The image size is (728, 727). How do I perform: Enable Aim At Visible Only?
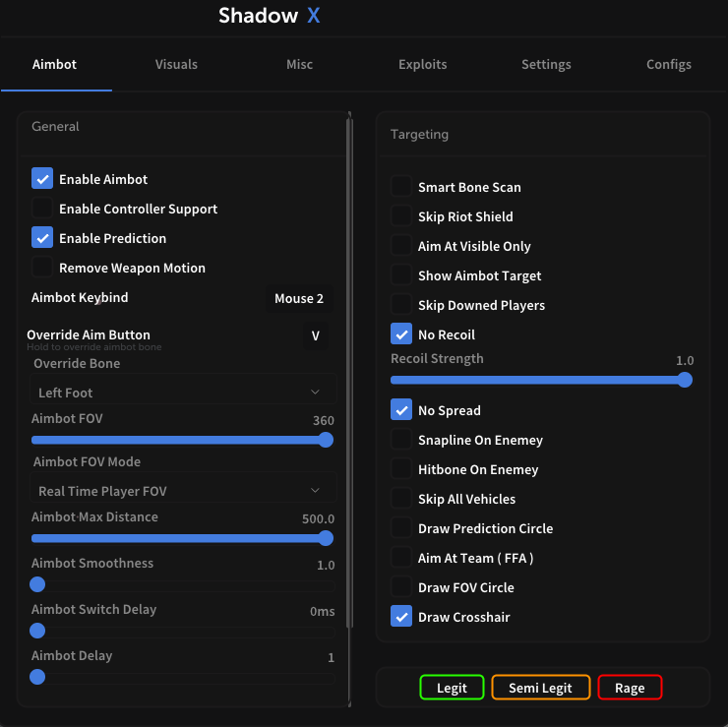tap(401, 246)
